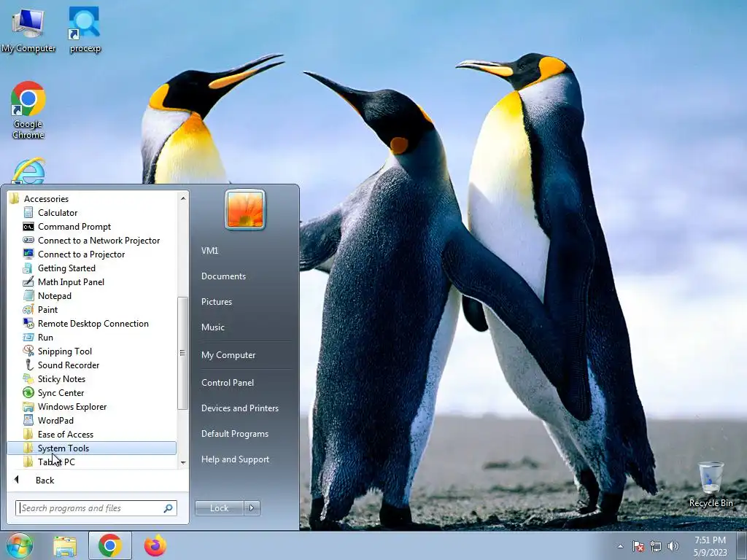
Task: Click the Action Center flag icon
Action: [x=638, y=546]
